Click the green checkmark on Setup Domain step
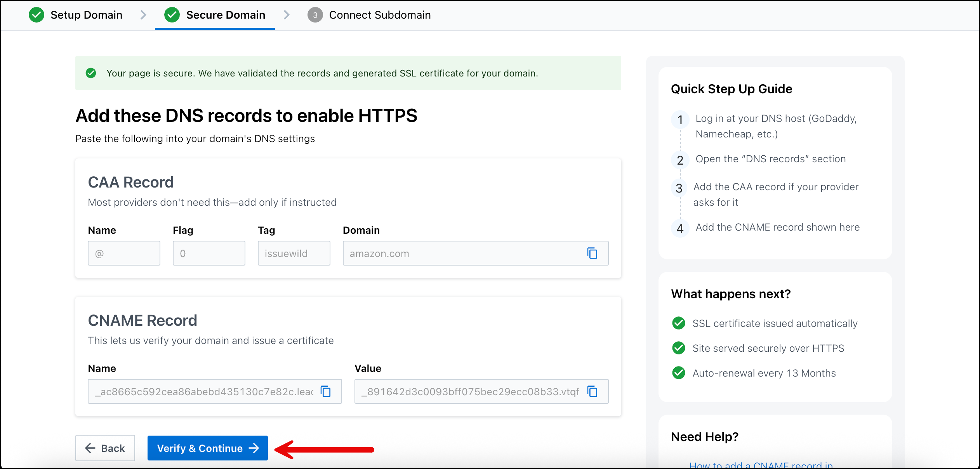The image size is (980, 469). tap(36, 15)
